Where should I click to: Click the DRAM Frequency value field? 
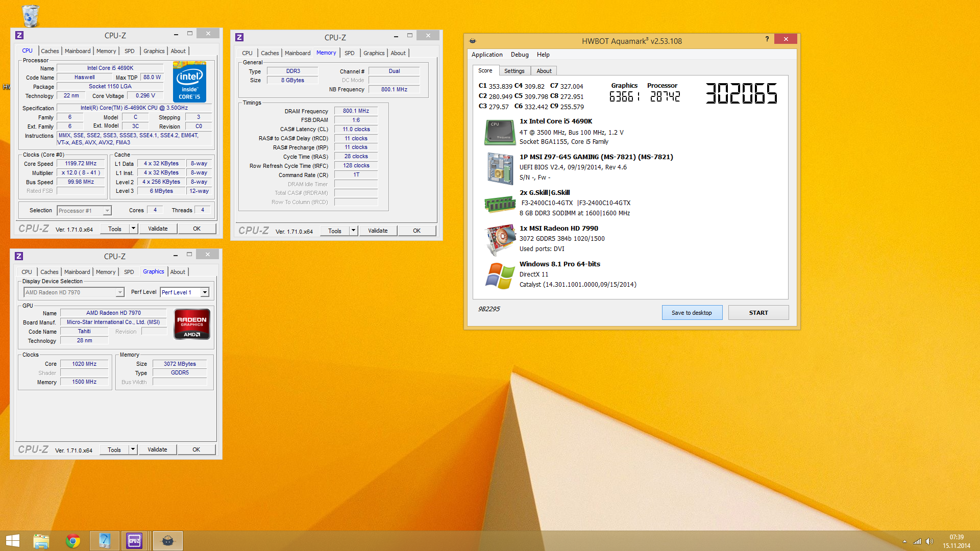tap(356, 111)
